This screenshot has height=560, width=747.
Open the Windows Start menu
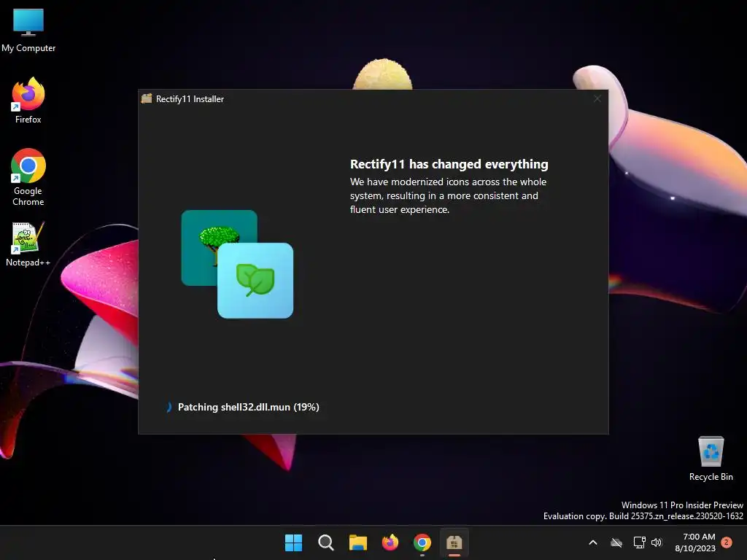(x=293, y=542)
